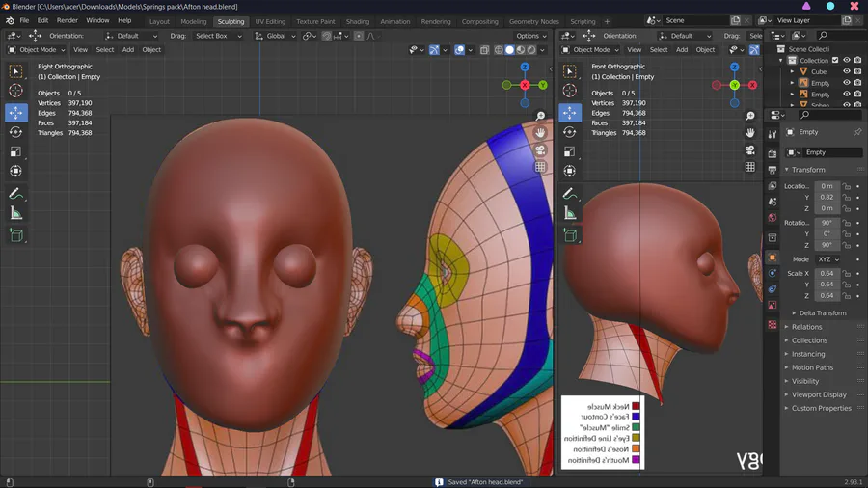The image size is (868, 488).
Task: Uncheck the Collection exclude checkbox in outliner
Action: (x=835, y=60)
